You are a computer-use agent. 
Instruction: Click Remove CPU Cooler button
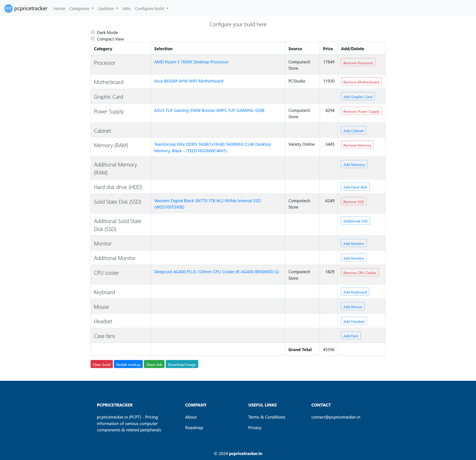360,272
